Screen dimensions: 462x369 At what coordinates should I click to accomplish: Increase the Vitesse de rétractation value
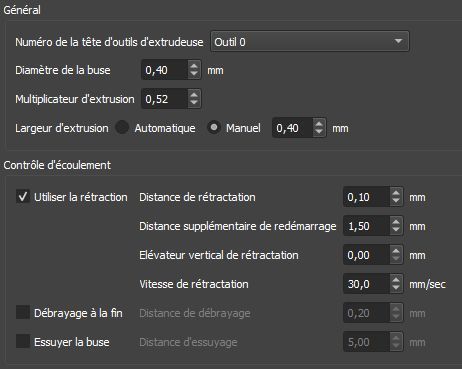click(x=396, y=279)
